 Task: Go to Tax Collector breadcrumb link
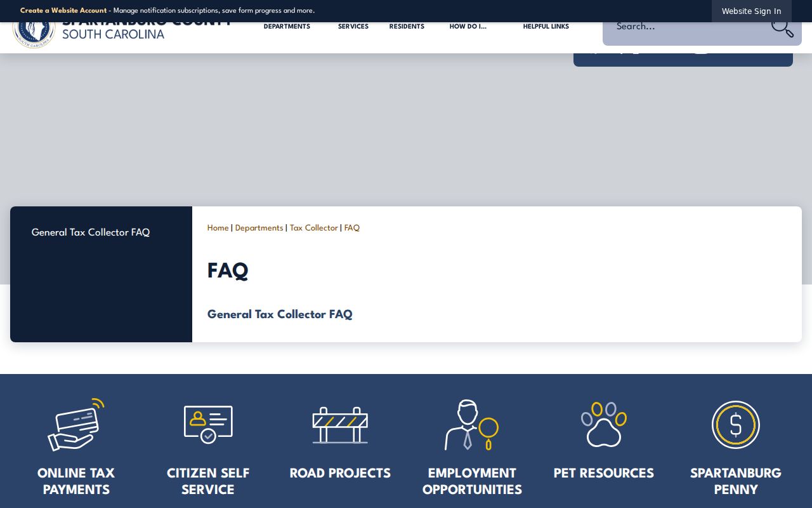click(x=314, y=228)
